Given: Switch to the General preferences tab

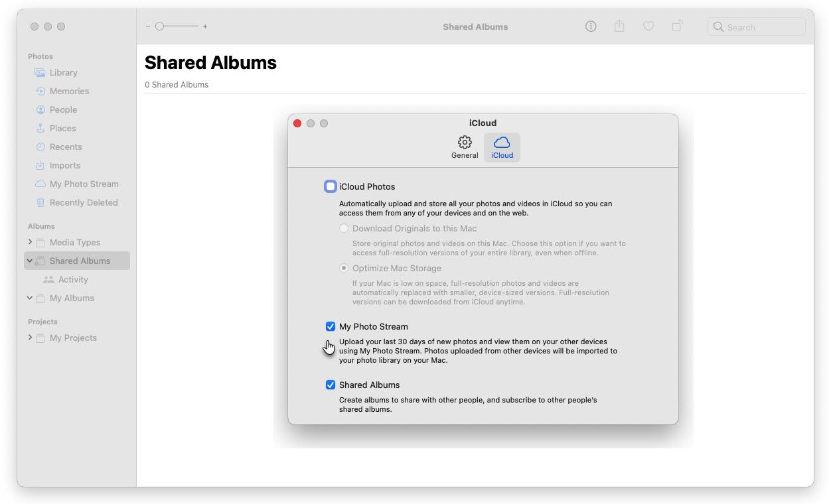Looking at the screenshot, I should [465, 147].
